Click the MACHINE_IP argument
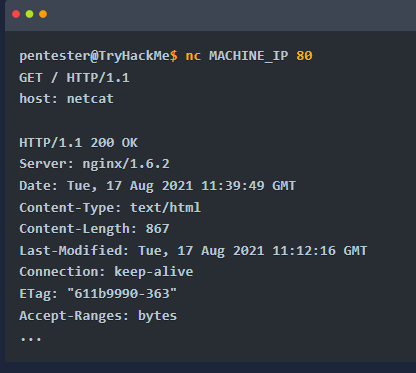Viewport: 416px width, 373px height. (x=248, y=56)
